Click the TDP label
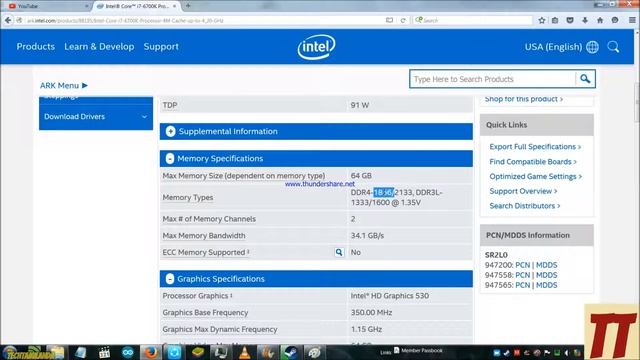 [x=170, y=105]
